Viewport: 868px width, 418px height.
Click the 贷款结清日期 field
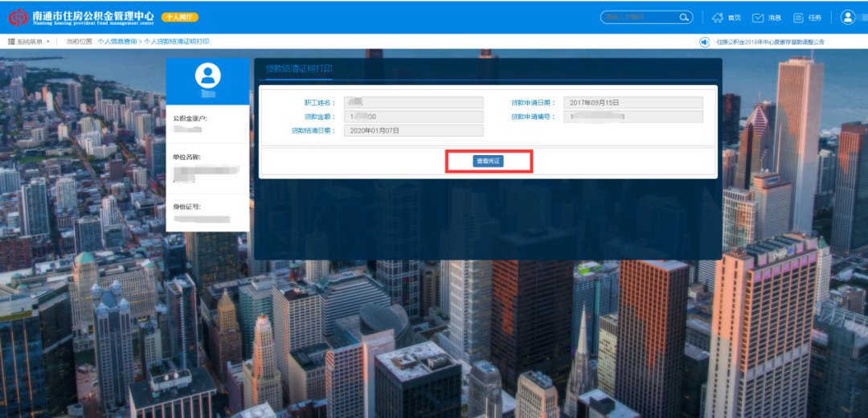(414, 130)
